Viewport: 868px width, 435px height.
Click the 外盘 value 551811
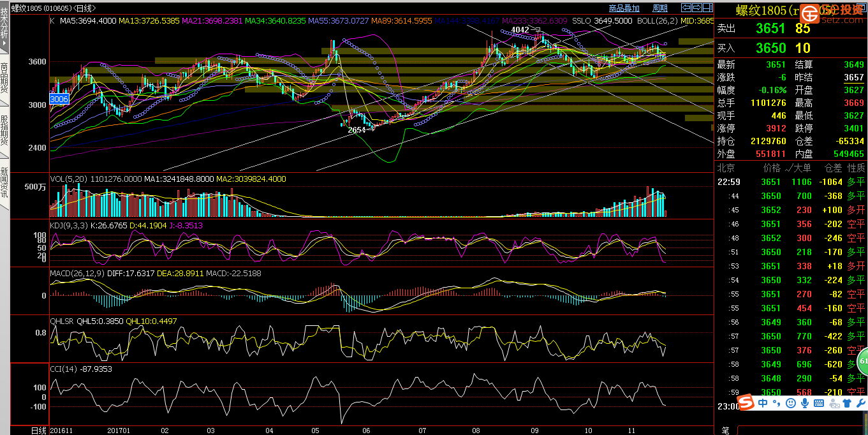[771, 154]
